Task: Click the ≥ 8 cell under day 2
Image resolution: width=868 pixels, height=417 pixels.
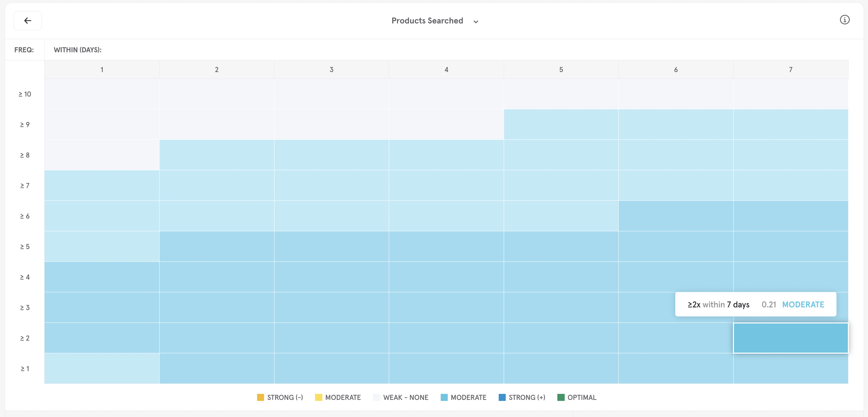Action: [216, 155]
